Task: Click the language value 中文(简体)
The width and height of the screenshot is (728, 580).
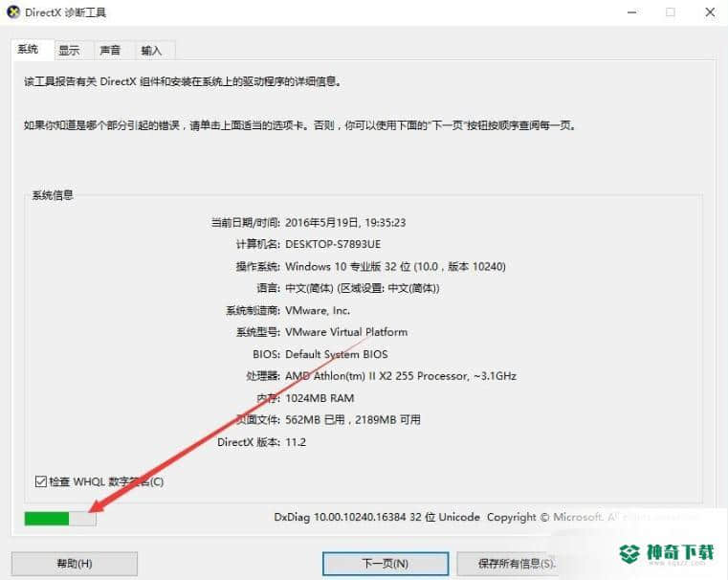Action: click(x=309, y=288)
